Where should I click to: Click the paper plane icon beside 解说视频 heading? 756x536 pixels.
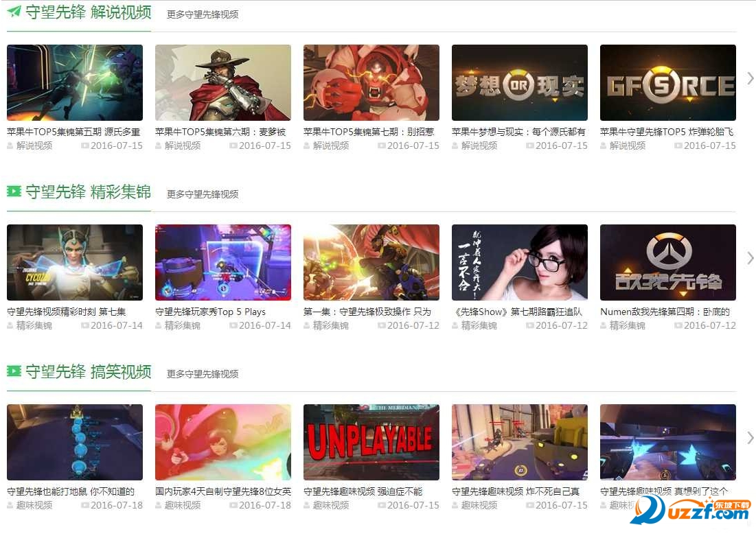point(14,11)
